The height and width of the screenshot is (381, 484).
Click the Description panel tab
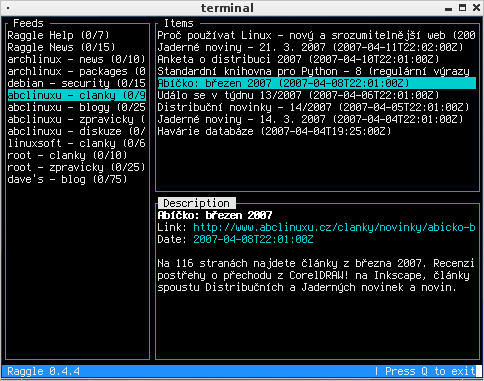pos(196,203)
